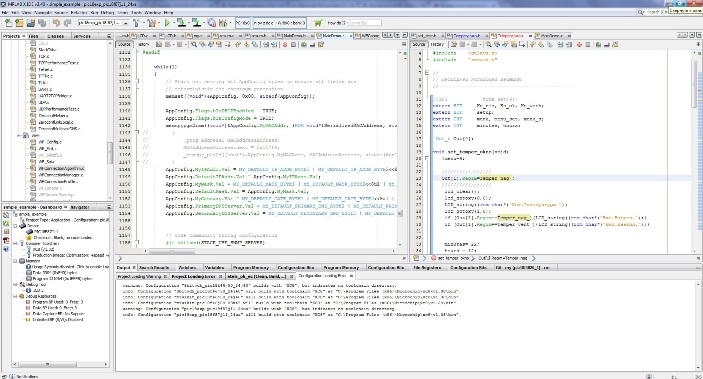The image size is (703, 379).
Task: Select WFConnectionAlgorithm.c in project tree
Action: point(61,168)
